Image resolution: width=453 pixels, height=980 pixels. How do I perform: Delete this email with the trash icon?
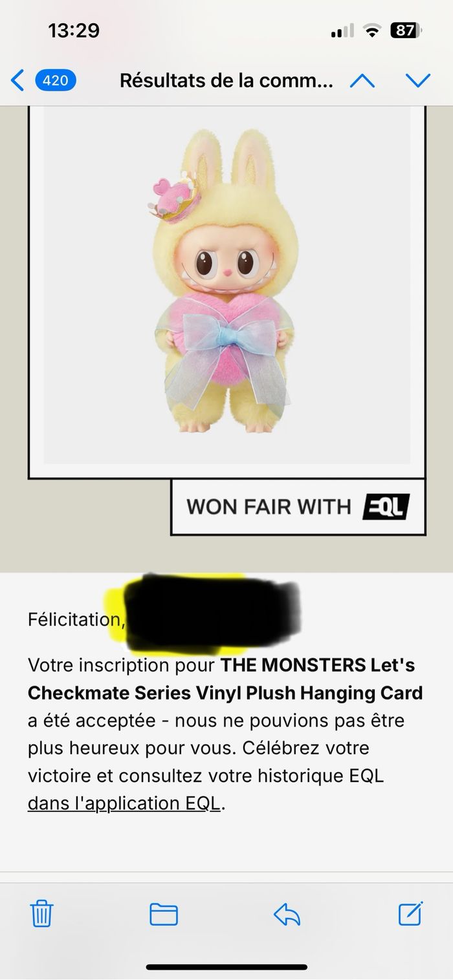[42, 914]
